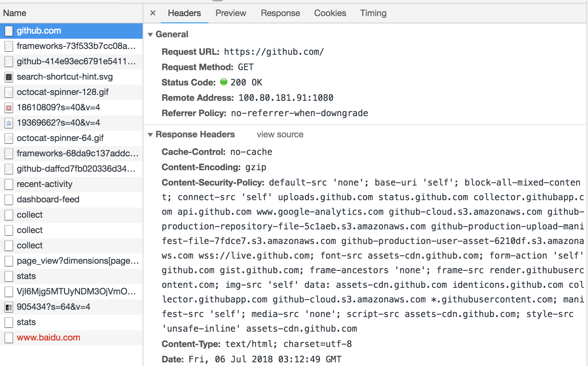
Task: Click the Date header value
Action: point(265,359)
